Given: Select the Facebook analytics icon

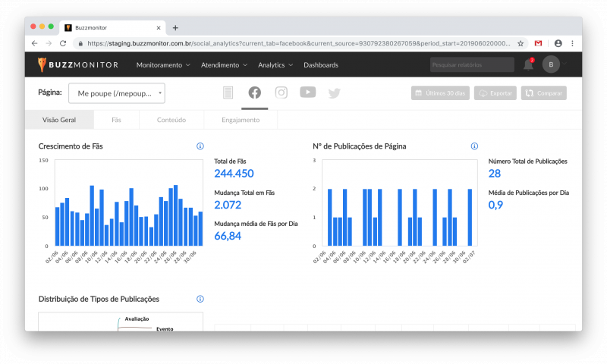Looking at the screenshot, I should pos(254,93).
